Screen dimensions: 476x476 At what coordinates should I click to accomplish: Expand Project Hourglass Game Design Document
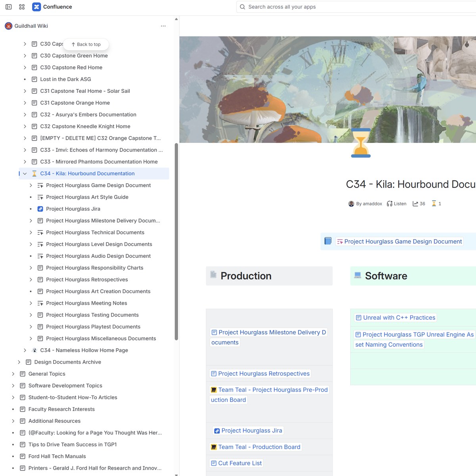point(31,185)
